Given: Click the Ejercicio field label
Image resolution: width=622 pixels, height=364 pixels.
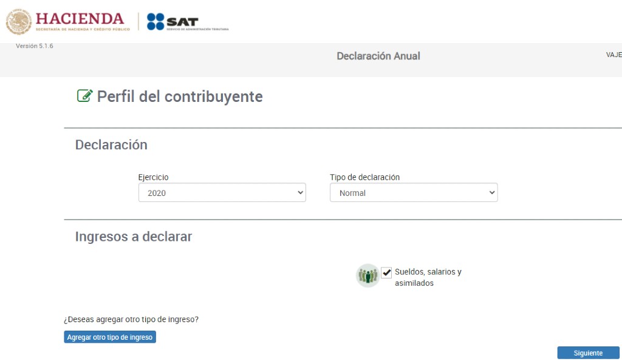Looking at the screenshot, I should 153,177.
